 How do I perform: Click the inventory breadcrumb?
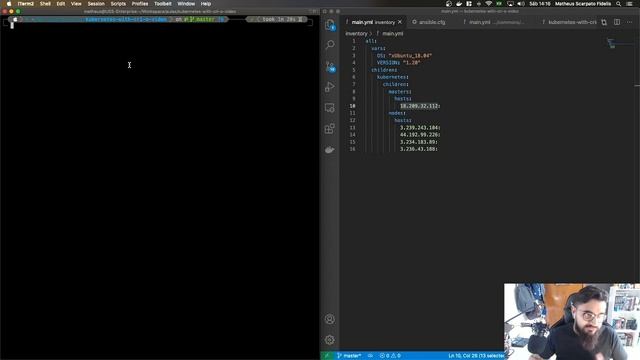(x=356, y=33)
